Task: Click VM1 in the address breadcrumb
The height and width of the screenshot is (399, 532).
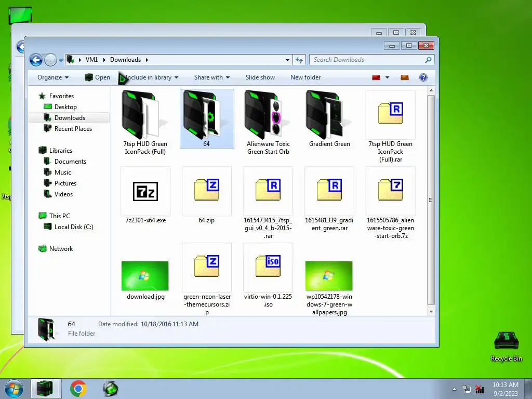Action: (x=91, y=60)
